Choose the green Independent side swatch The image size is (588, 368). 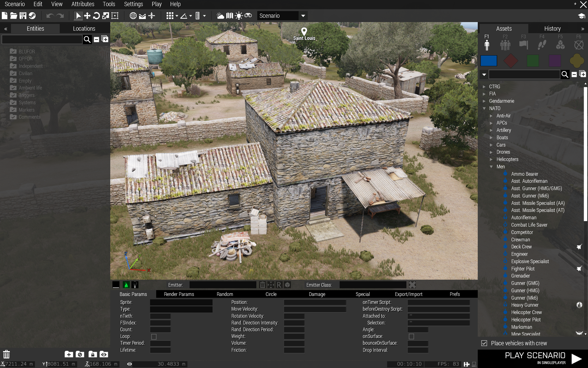click(x=533, y=61)
